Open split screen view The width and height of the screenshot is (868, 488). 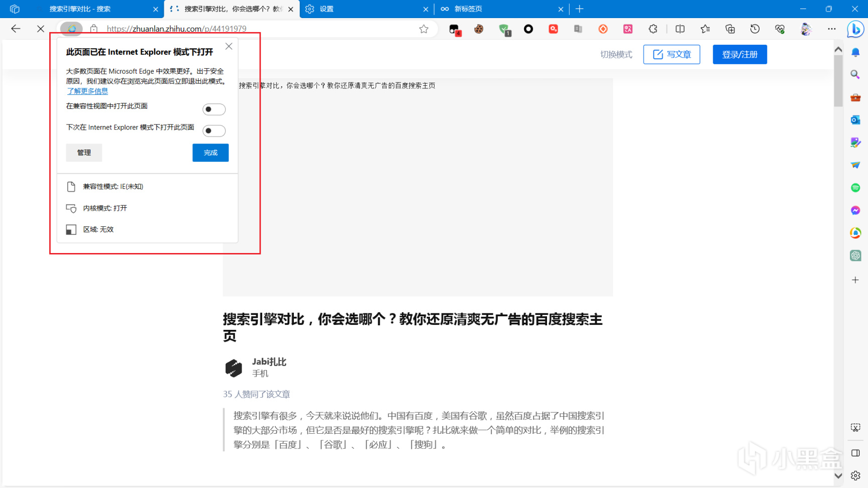coord(680,29)
